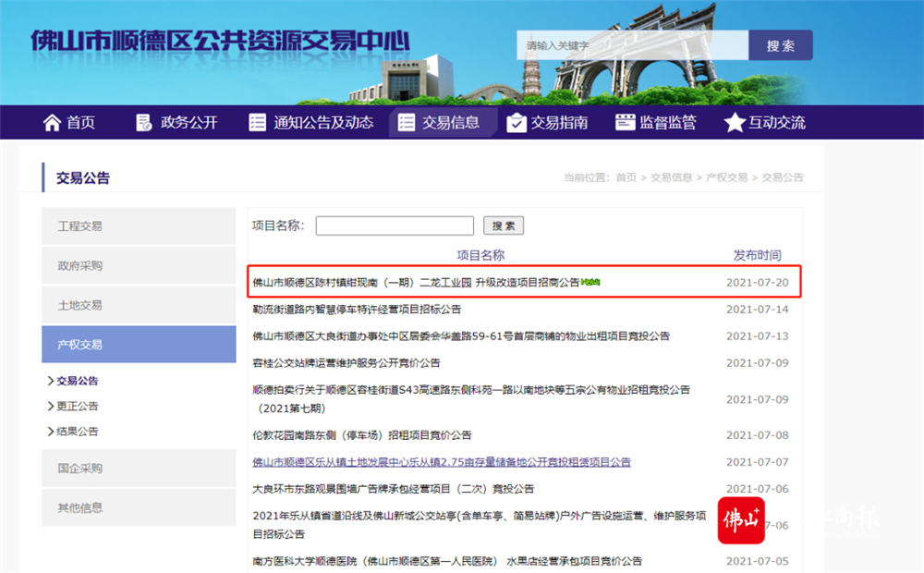This screenshot has width=924, height=573.
Task: Click the list icon beside 通知公告及动态
Action: pos(258,123)
